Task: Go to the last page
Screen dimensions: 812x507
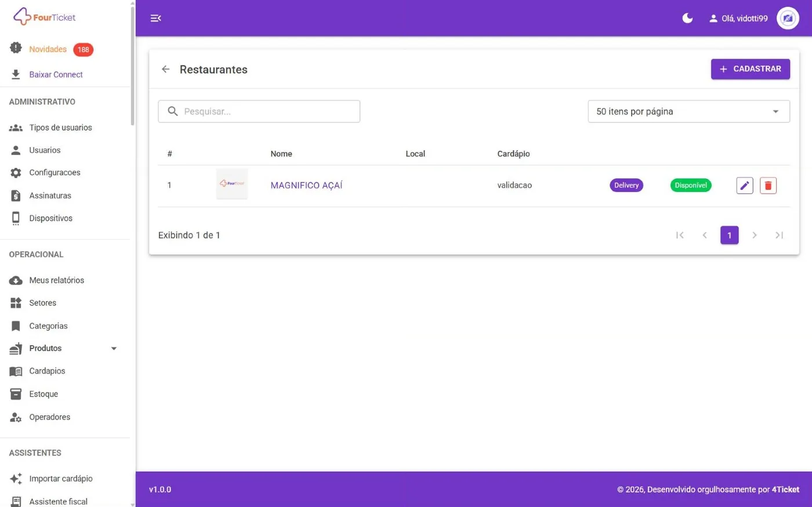Action: [x=780, y=235]
